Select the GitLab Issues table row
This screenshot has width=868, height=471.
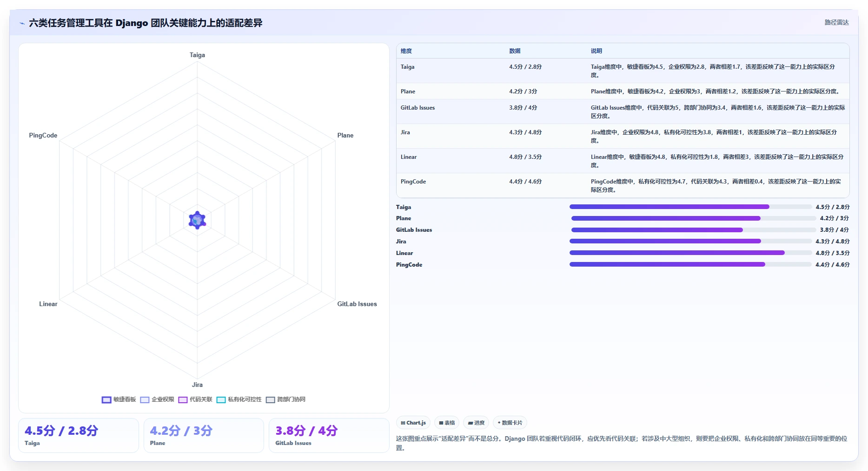point(623,111)
